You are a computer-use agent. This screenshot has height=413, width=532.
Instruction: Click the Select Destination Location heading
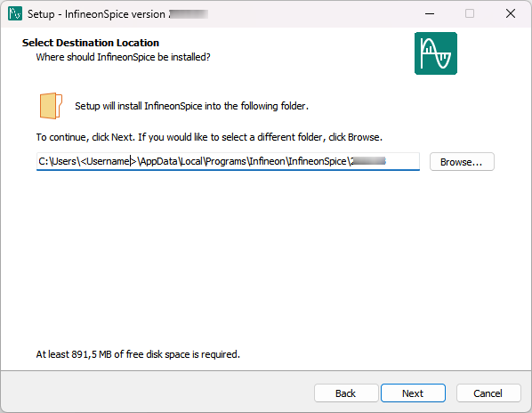pos(91,43)
